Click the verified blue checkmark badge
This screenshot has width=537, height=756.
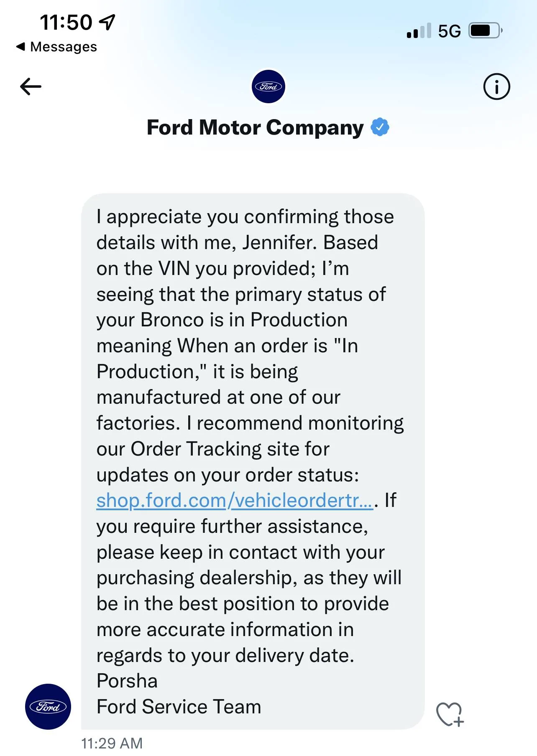pyautogui.click(x=380, y=127)
